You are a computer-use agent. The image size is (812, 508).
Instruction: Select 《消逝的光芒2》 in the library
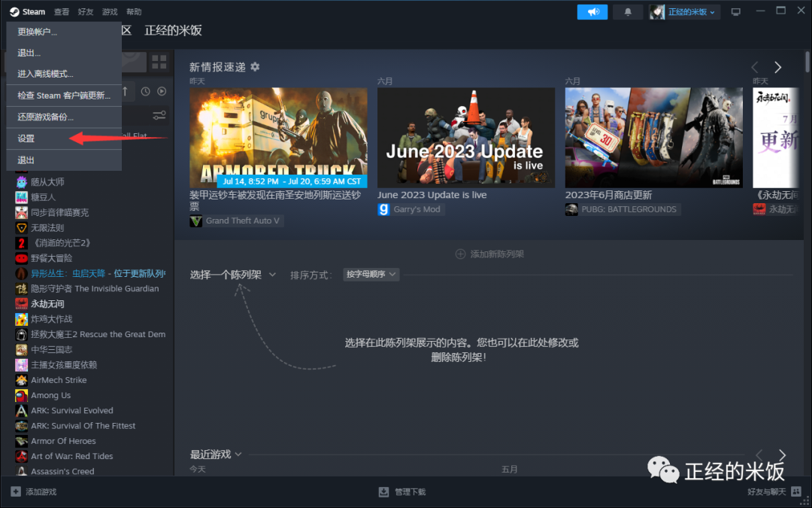[61, 242]
